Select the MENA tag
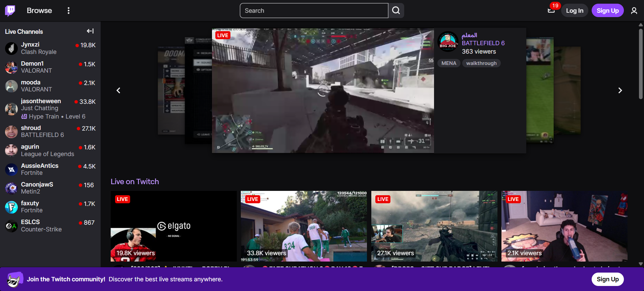Screen dimensions: 644x291 [x=449, y=63]
